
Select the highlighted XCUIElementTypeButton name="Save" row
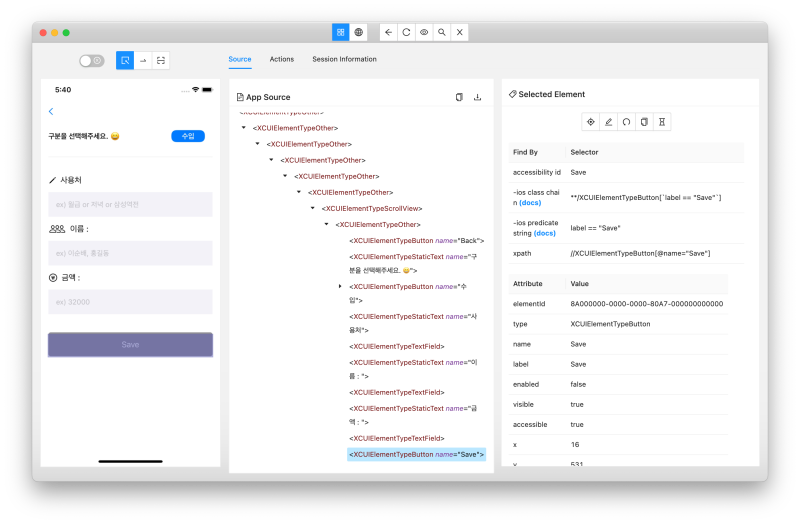click(x=416, y=454)
